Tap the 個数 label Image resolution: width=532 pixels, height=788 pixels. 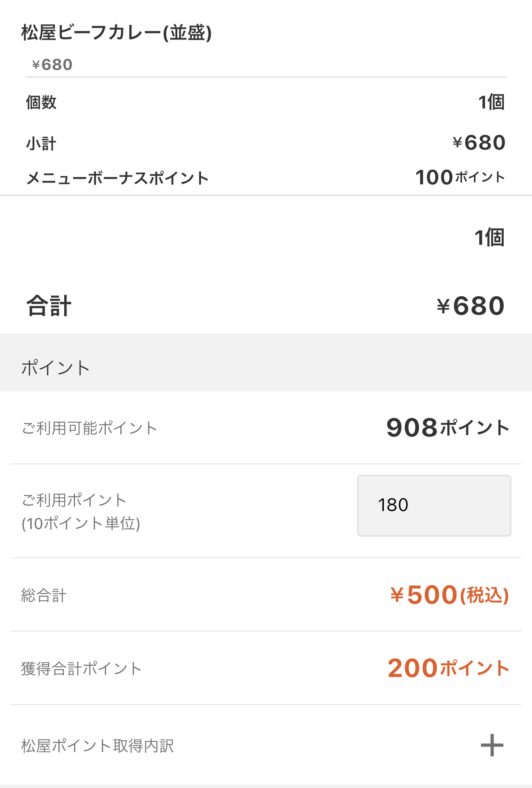click(x=41, y=102)
